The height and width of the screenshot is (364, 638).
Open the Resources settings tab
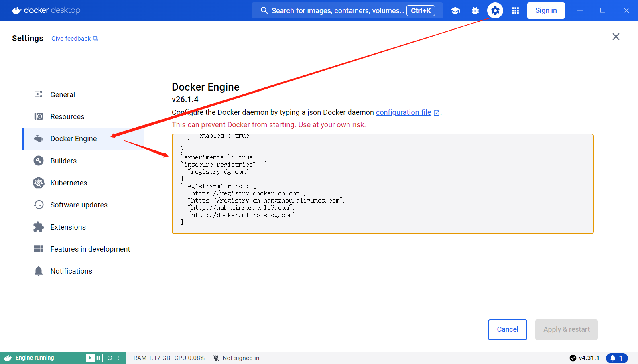click(x=83, y=116)
